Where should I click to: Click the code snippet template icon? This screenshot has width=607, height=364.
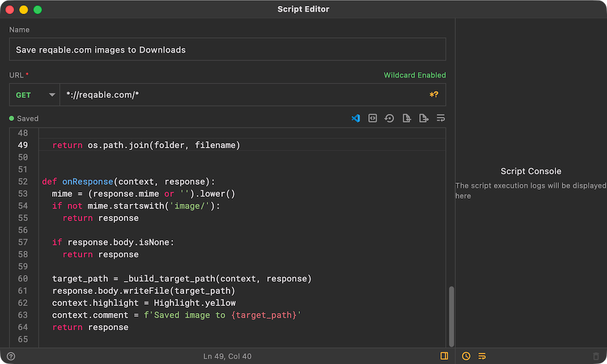tap(372, 118)
